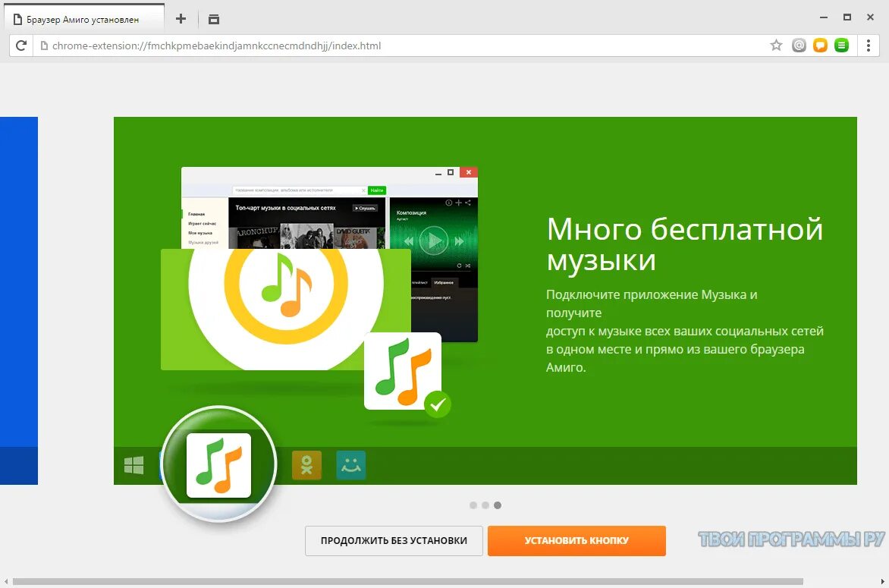The height and width of the screenshot is (588, 889).
Task: Open the Mail.ru @ extension icon
Action: [799, 46]
